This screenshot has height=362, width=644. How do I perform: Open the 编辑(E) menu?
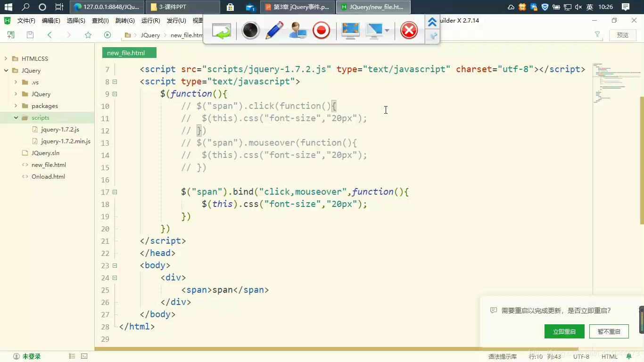[51, 21]
